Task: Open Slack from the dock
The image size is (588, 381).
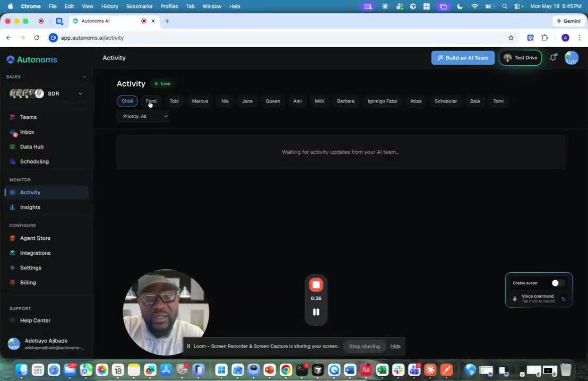Action: click(398, 370)
